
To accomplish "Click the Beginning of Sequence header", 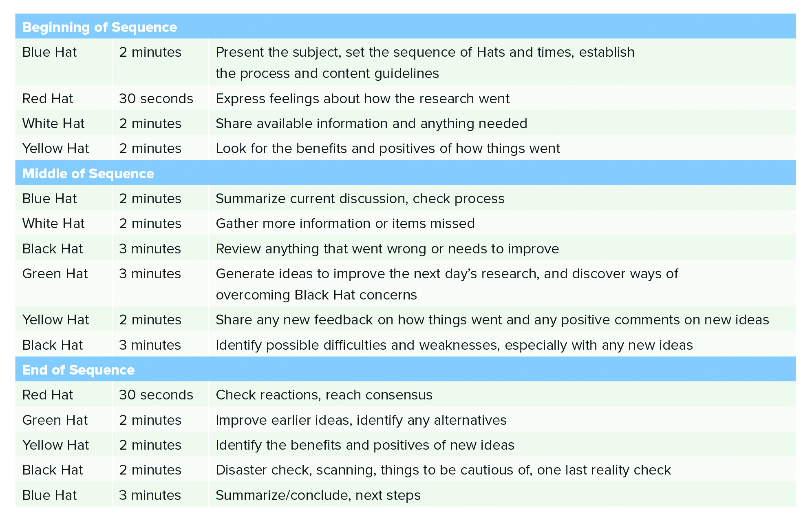I will point(99,27).
